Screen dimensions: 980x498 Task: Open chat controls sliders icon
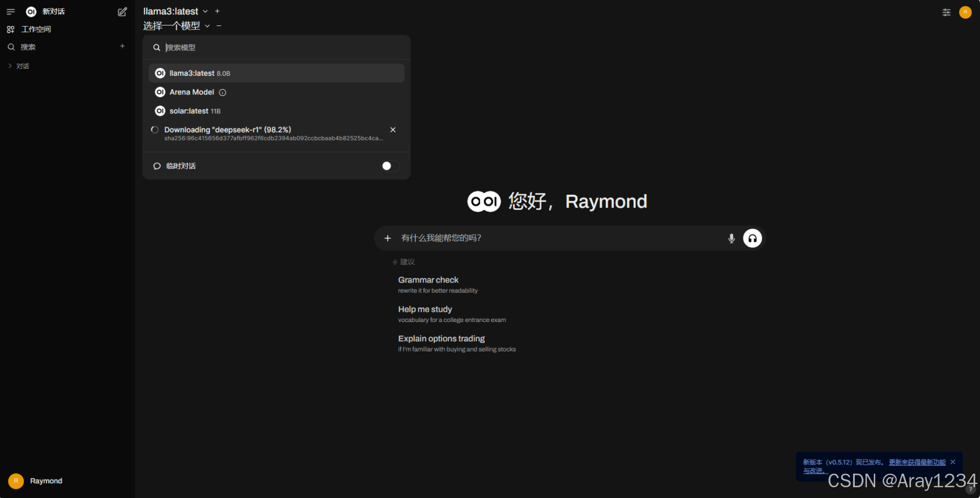point(946,12)
